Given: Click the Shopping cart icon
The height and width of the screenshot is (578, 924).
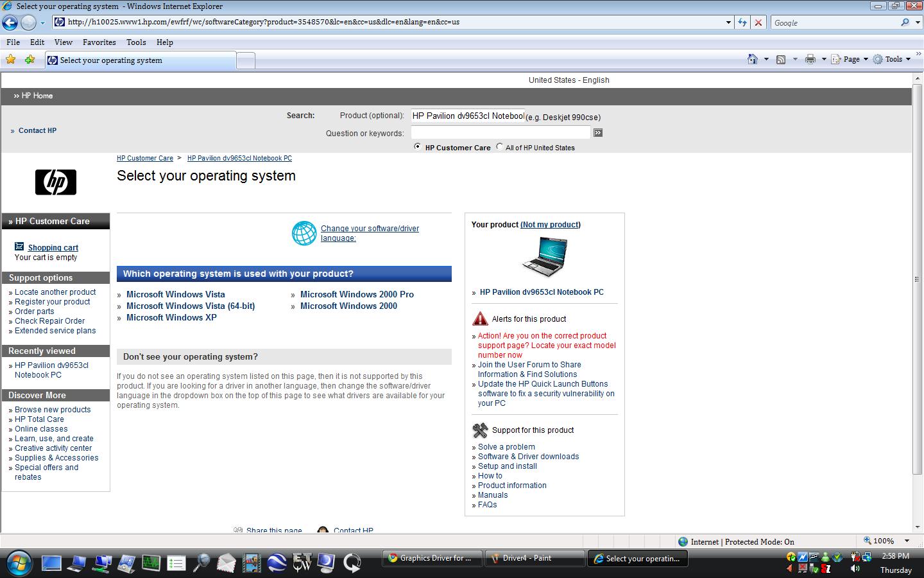Looking at the screenshot, I should pos(19,247).
